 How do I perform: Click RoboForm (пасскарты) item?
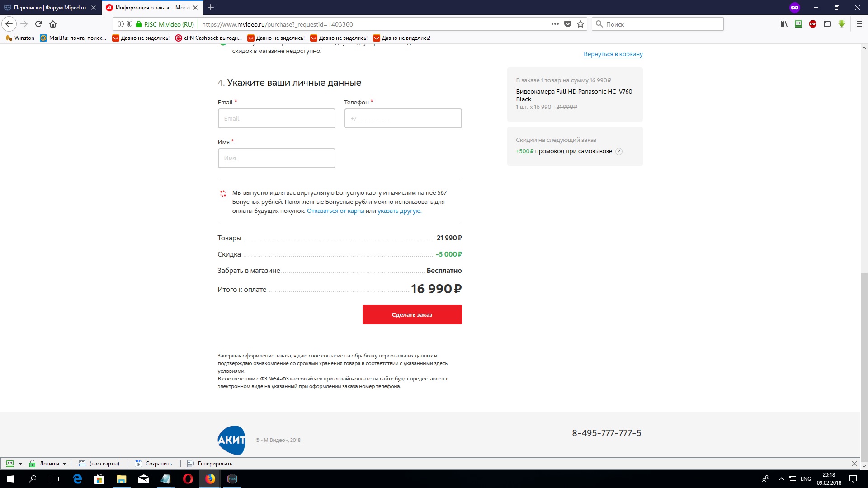(99, 464)
